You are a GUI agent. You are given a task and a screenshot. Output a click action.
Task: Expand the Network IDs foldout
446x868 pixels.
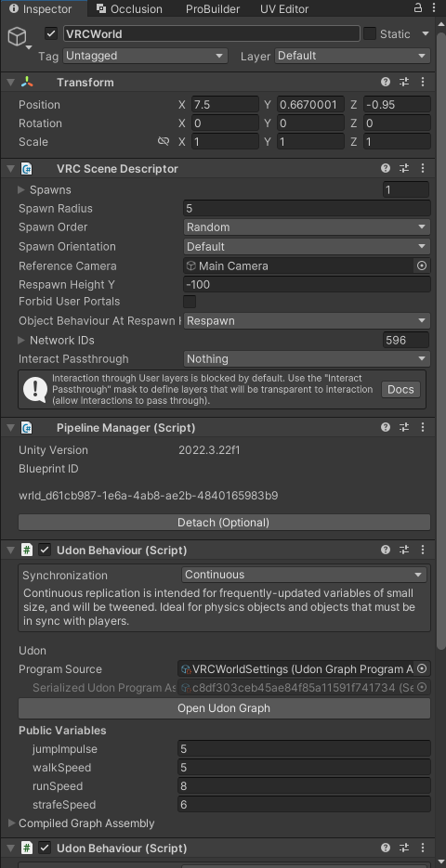(x=21, y=340)
